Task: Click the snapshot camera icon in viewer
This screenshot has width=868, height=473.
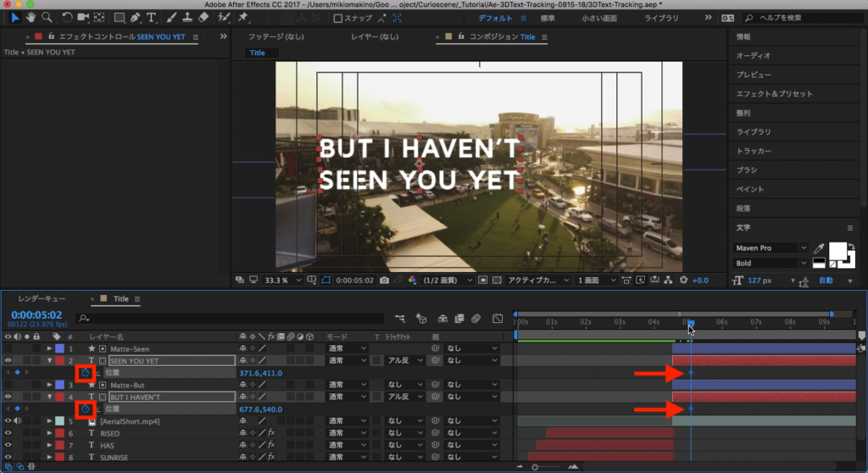Action: click(x=385, y=280)
